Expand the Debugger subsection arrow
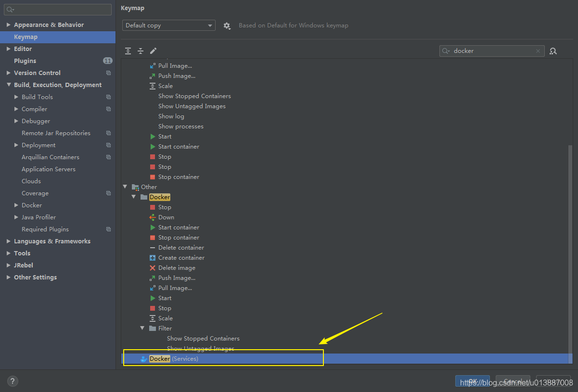Viewport: 578px width, 392px height. tap(17, 121)
